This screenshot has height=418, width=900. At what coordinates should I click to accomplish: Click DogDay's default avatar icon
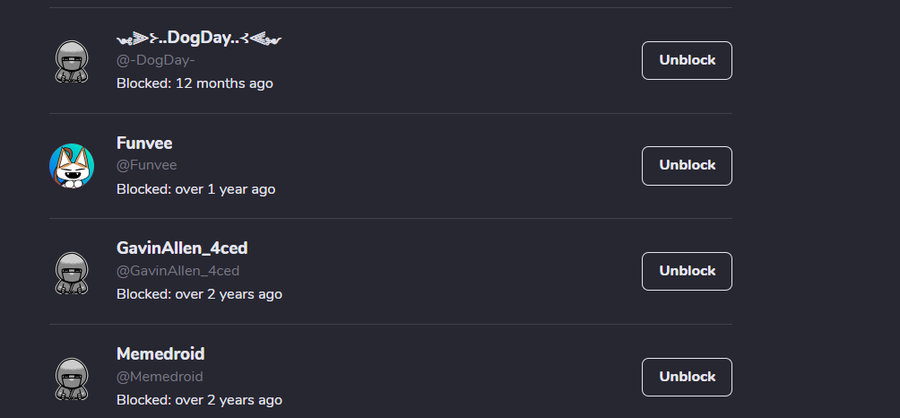72,62
